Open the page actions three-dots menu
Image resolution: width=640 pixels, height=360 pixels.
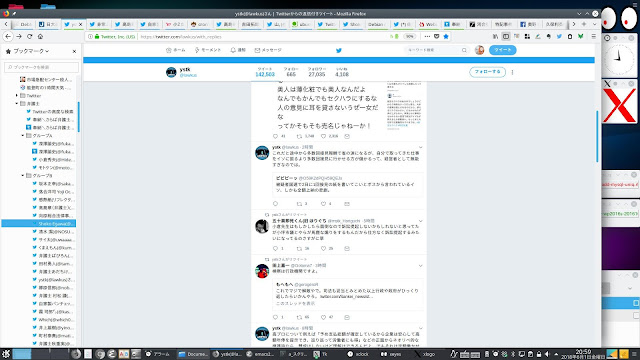(x=427, y=36)
